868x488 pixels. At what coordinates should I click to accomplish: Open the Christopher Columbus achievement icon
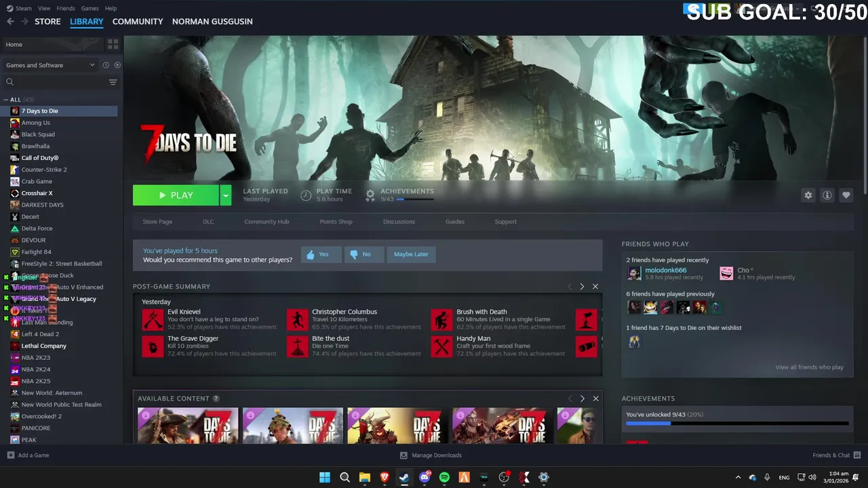[x=297, y=320]
